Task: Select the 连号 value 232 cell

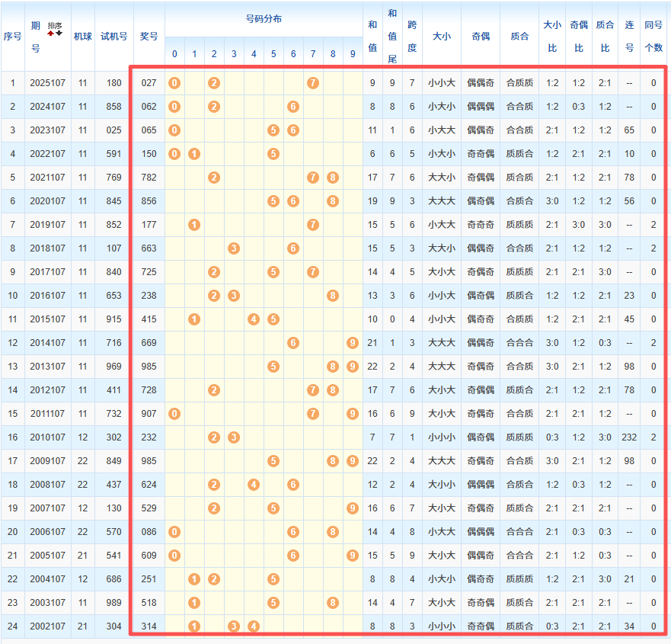Action: (630, 437)
